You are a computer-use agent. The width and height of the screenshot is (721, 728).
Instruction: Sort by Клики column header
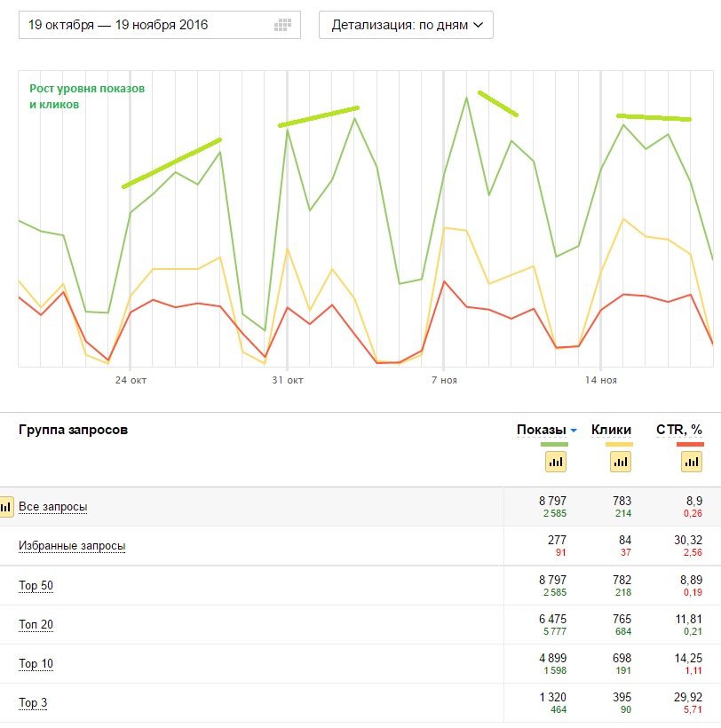click(612, 431)
